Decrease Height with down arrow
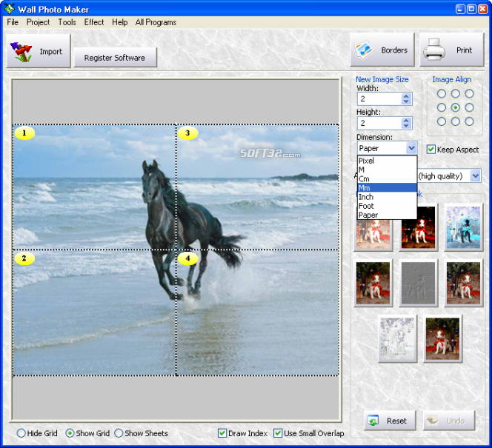Image resolution: width=492 pixels, height=448 pixels. 406,126
